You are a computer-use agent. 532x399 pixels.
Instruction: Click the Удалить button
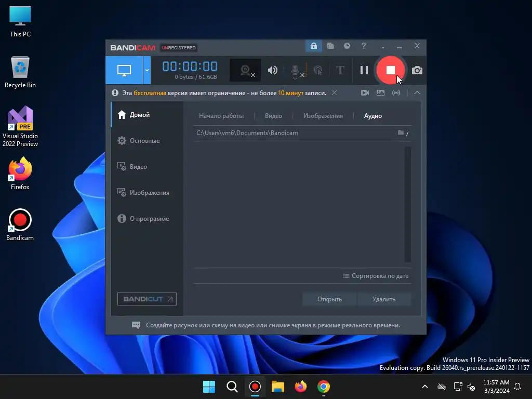pos(384,299)
